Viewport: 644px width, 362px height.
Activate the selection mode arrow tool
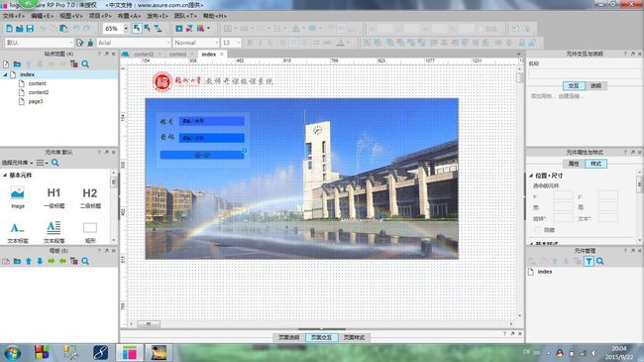click(x=137, y=29)
